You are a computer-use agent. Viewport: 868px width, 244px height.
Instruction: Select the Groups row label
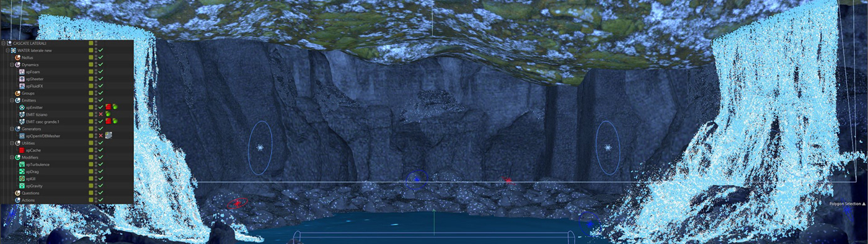pyautogui.click(x=28, y=94)
